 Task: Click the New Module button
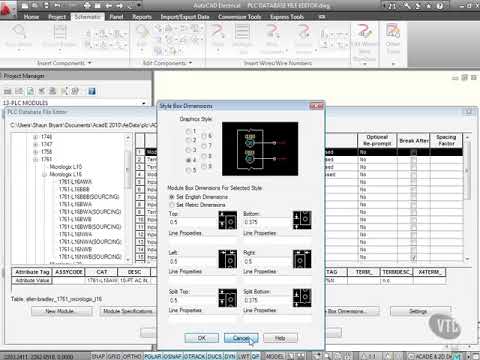pos(62,311)
